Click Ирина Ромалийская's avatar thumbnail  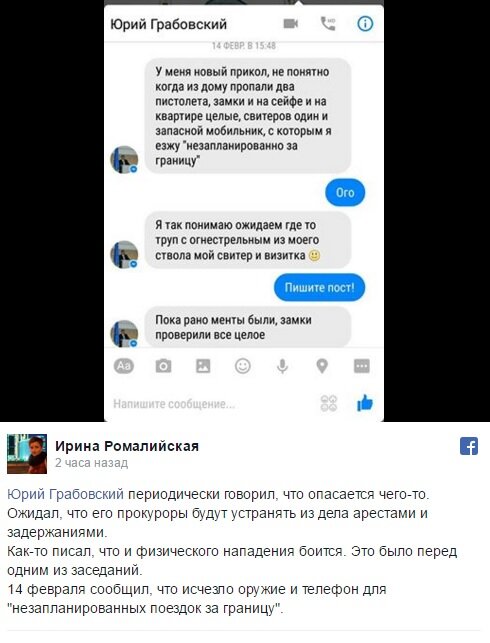point(27,454)
